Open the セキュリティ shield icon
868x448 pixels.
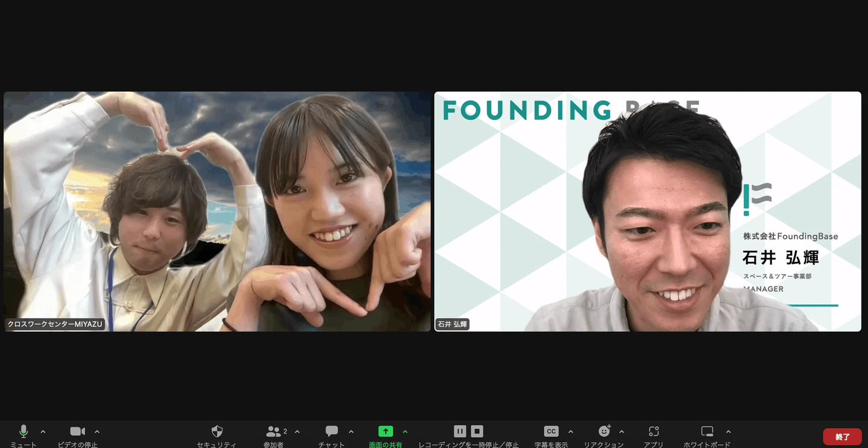pyautogui.click(x=217, y=431)
